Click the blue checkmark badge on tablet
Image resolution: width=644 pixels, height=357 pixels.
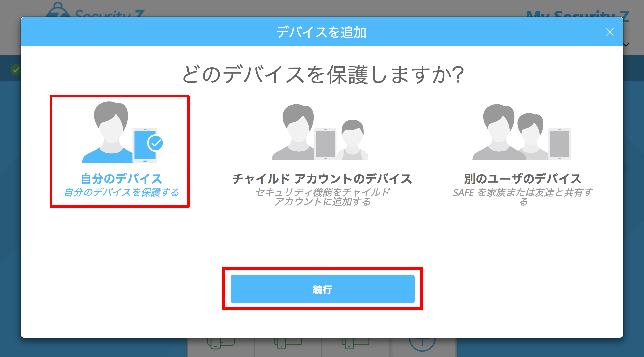(x=155, y=143)
